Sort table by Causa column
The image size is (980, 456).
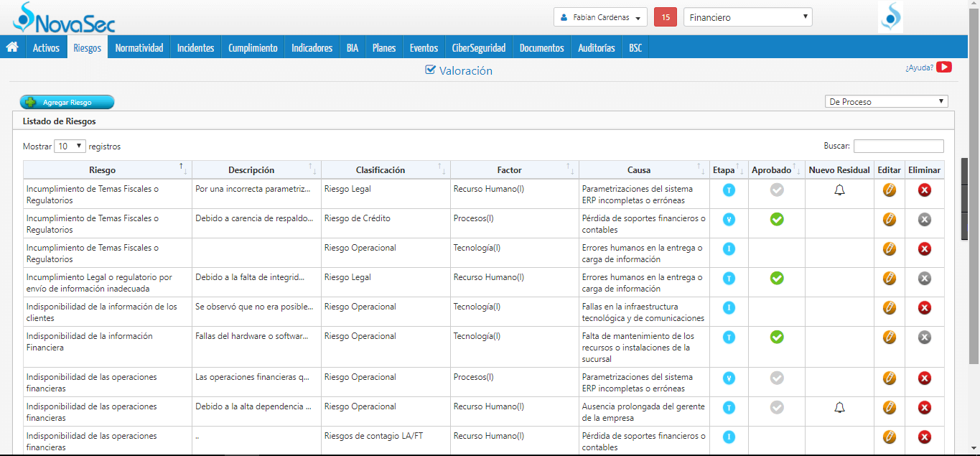pos(644,170)
